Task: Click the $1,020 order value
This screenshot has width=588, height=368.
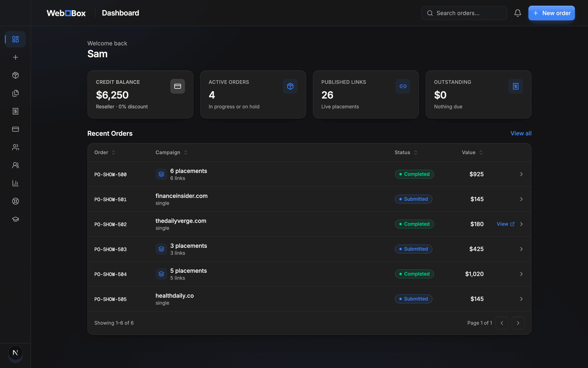Action: [x=474, y=274]
